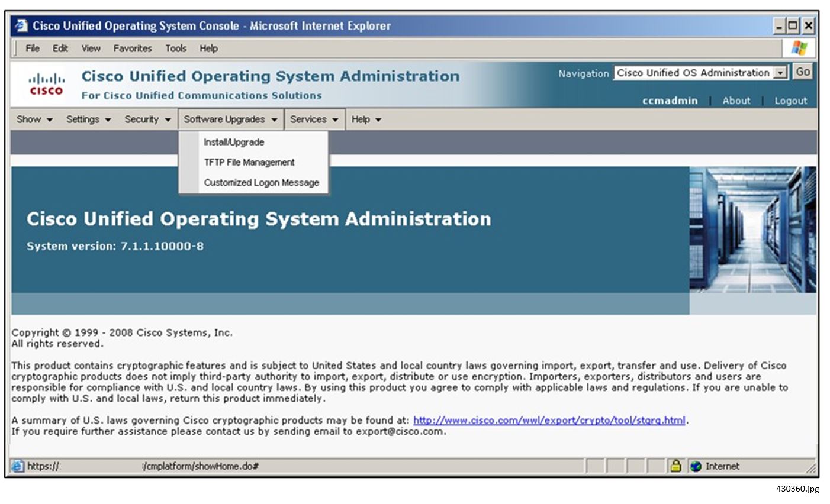Click the Windows flag logo in menu bar
The height and width of the screenshot is (504, 830).
tap(799, 49)
